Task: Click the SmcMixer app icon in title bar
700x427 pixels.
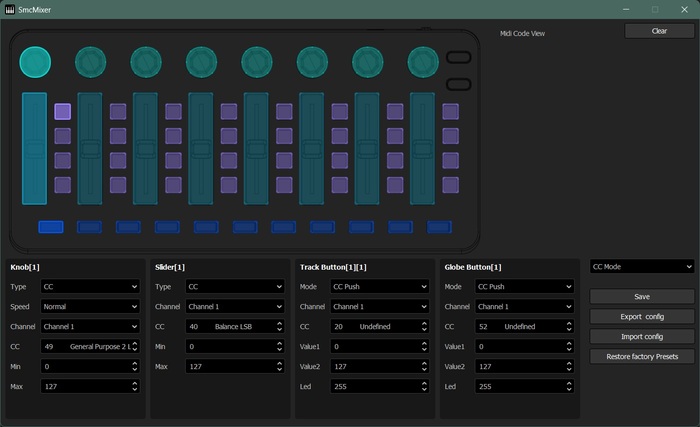Action: pyautogui.click(x=10, y=9)
